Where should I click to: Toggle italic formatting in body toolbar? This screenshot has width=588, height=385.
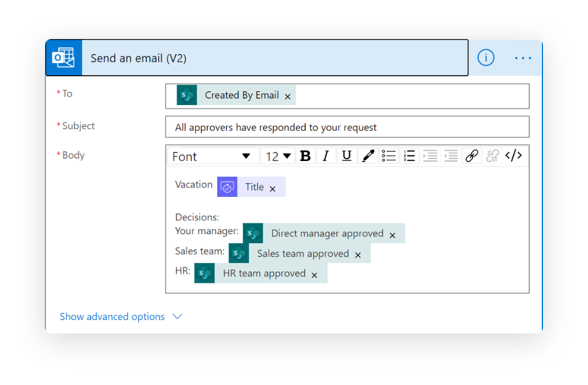click(326, 156)
